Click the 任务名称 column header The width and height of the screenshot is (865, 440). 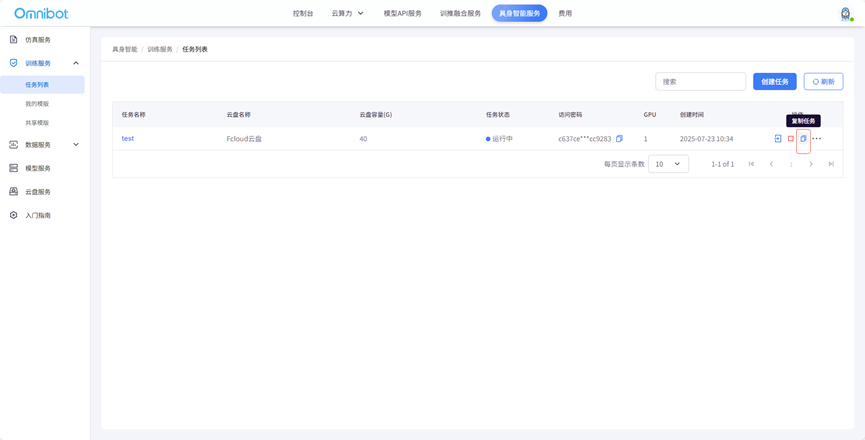point(134,115)
